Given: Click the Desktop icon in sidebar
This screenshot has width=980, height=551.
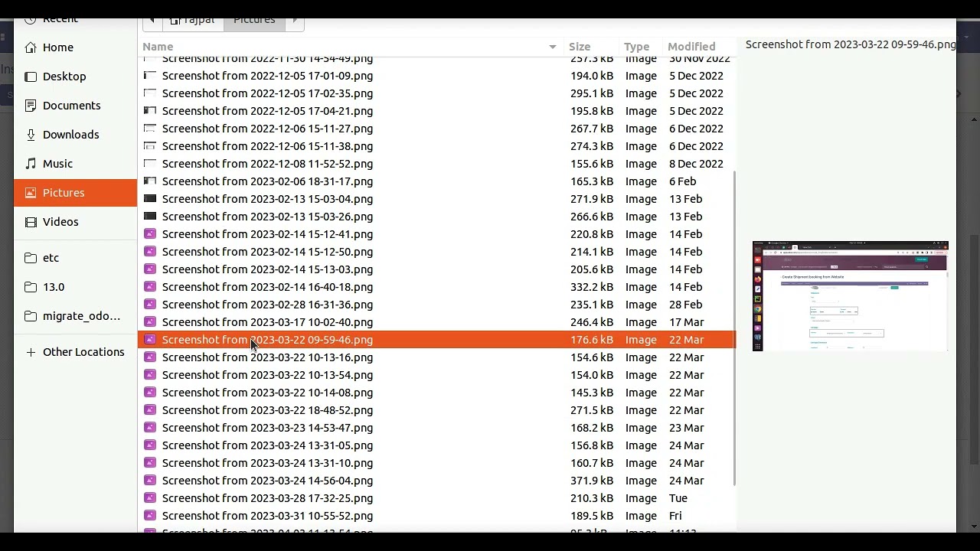Looking at the screenshot, I should pos(31,77).
